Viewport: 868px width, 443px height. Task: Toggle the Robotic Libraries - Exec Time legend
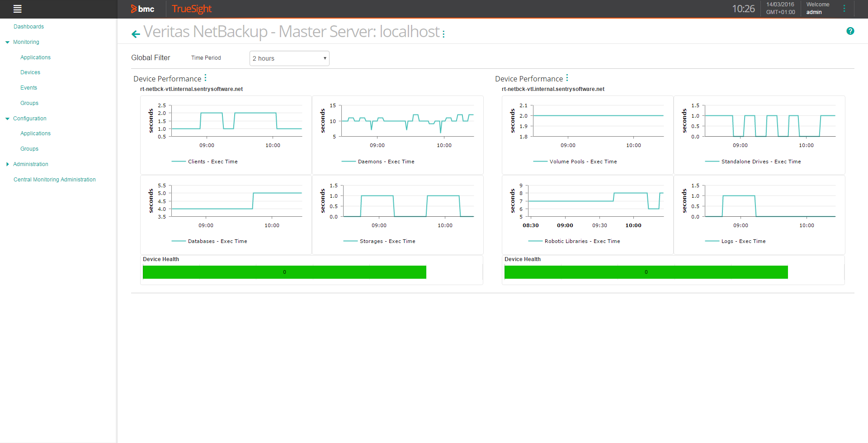[x=574, y=241]
